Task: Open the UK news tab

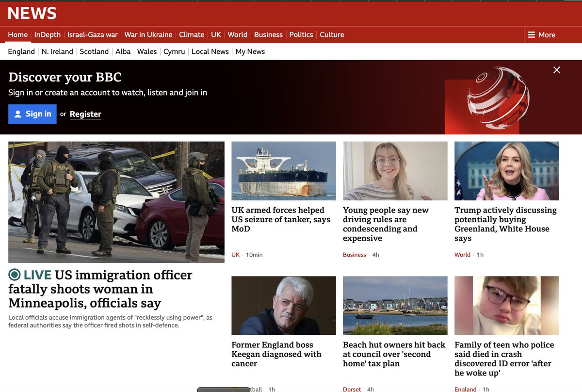Action: click(216, 35)
